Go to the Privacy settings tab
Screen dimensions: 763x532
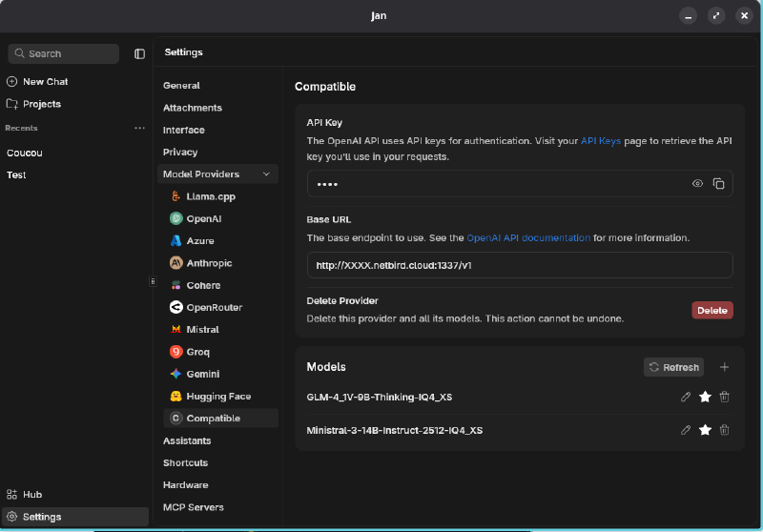point(180,152)
